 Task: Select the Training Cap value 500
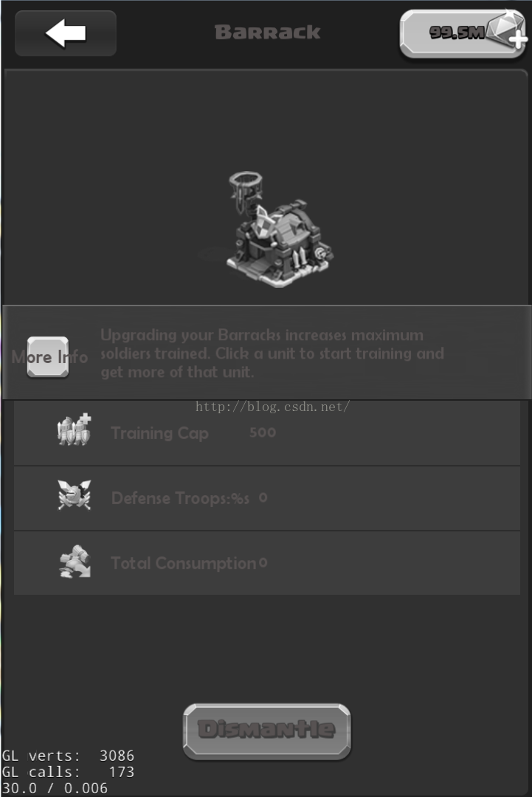pyautogui.click(x=263, y=432)
